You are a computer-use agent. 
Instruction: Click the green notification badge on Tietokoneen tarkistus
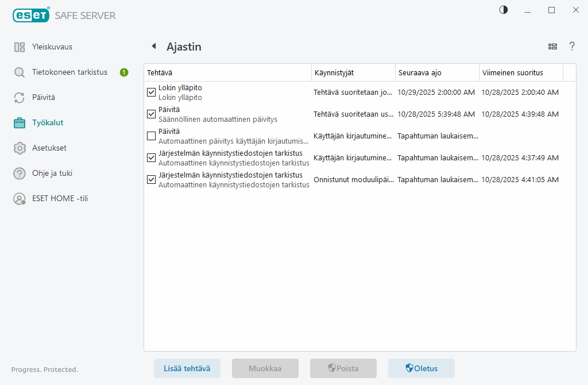(123, 72)
